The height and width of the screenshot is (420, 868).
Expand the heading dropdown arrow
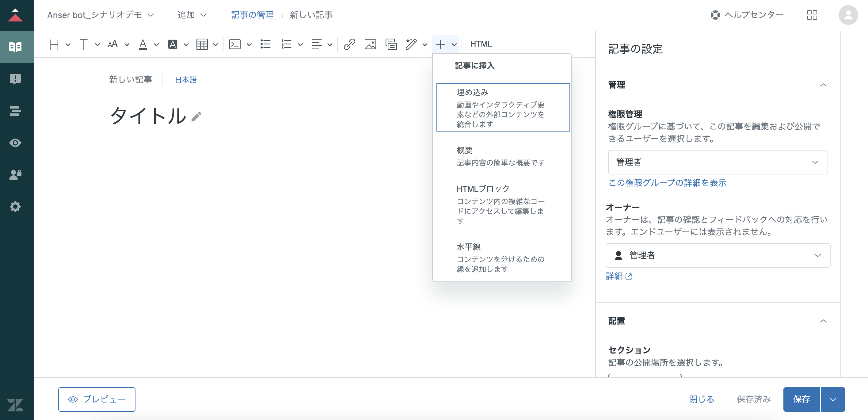pyautogui.click(x=68, y=44)
